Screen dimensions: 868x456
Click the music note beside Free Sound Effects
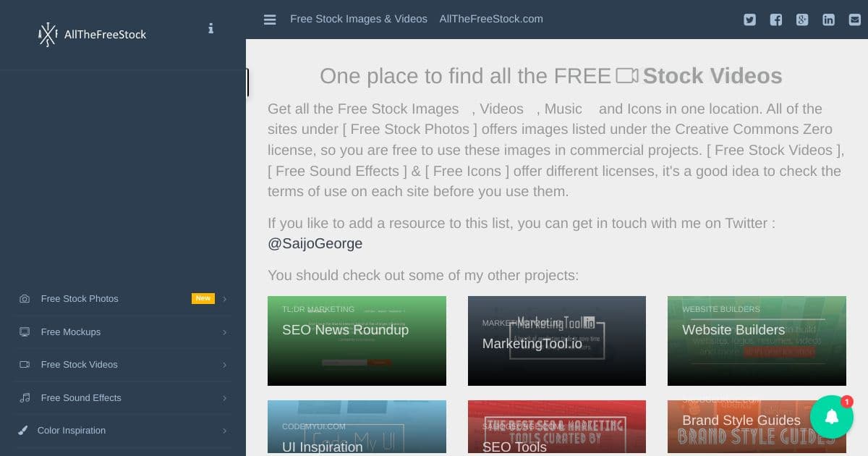click(24, 397)
